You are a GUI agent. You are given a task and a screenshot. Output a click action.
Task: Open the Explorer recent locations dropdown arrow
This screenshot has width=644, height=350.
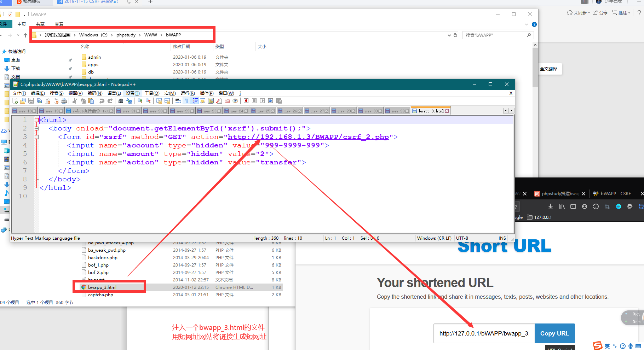point(18,35)
